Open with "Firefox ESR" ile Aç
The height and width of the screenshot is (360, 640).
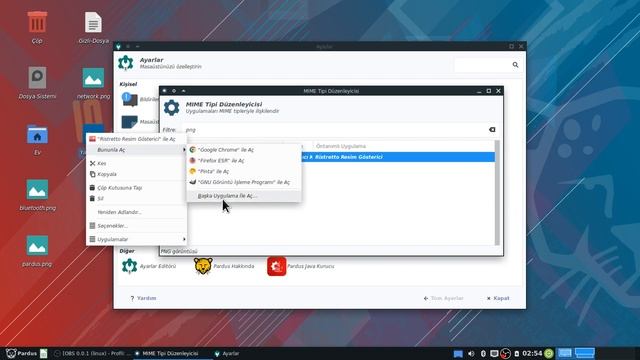coord(244,160)
